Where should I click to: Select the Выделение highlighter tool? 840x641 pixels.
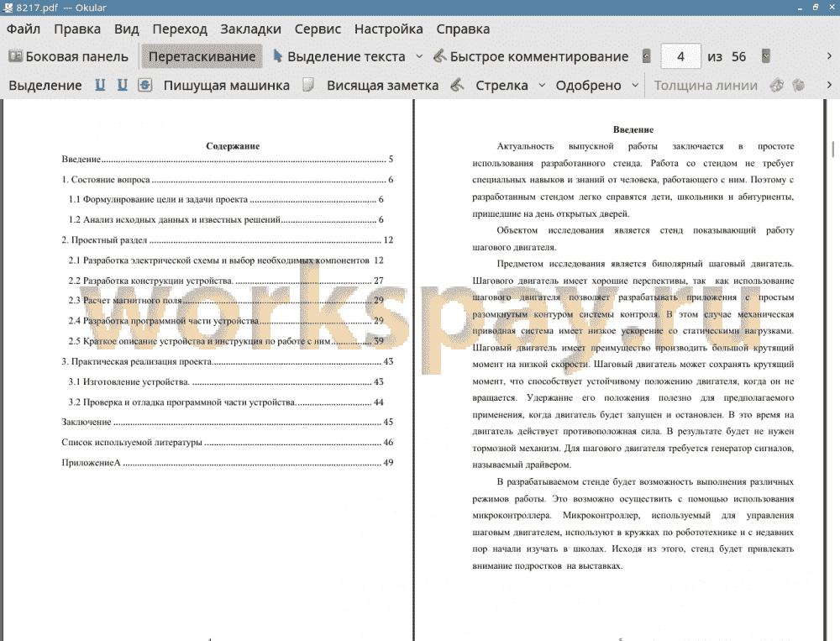pos(45,85)
